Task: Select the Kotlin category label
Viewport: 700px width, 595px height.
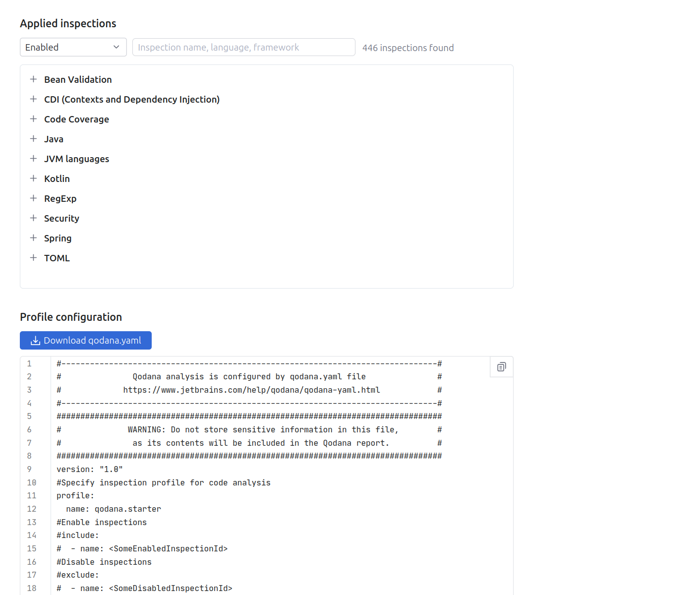Action: pos(57,179)
